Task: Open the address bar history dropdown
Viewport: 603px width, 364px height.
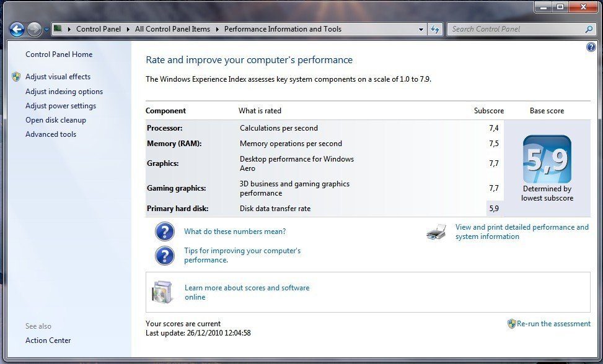Action: tap(421, 29)
